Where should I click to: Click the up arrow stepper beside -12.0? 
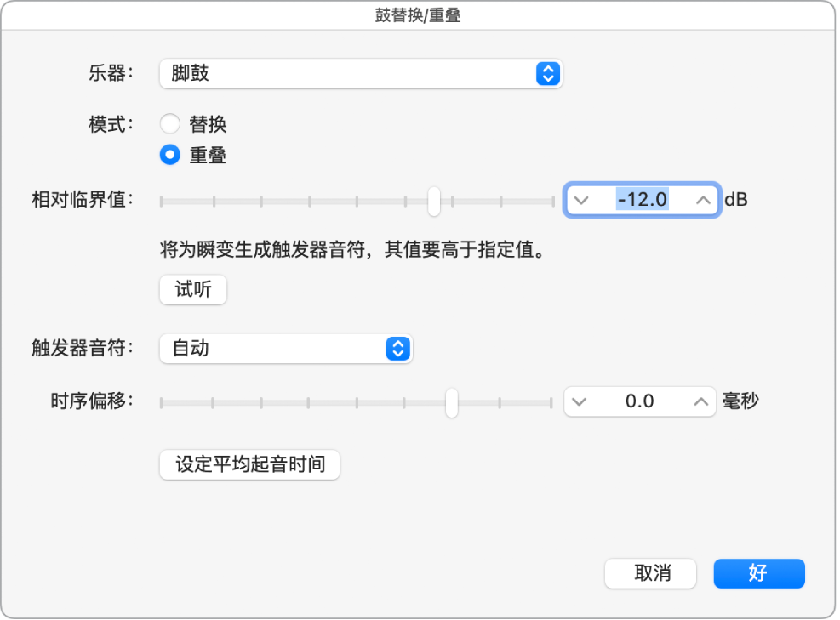(x=700, y=200)
